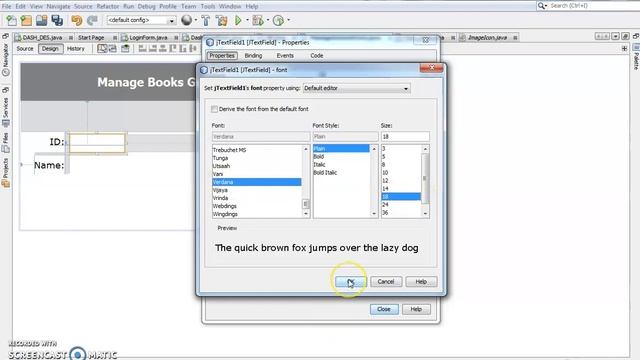Switch to the Binding tab in Properties
The width and height of the screenshot is (640, 360).
pyautogui.click(x=253, y=56)
